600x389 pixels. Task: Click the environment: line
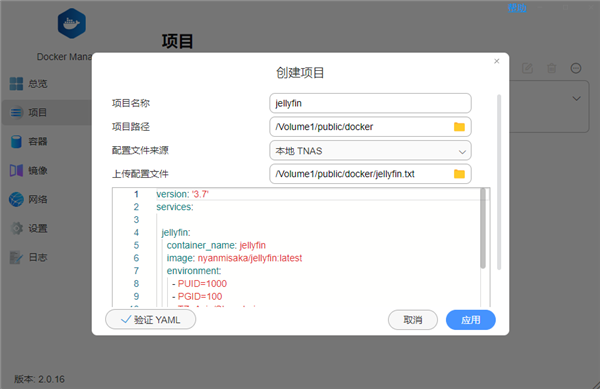(194, 271)
